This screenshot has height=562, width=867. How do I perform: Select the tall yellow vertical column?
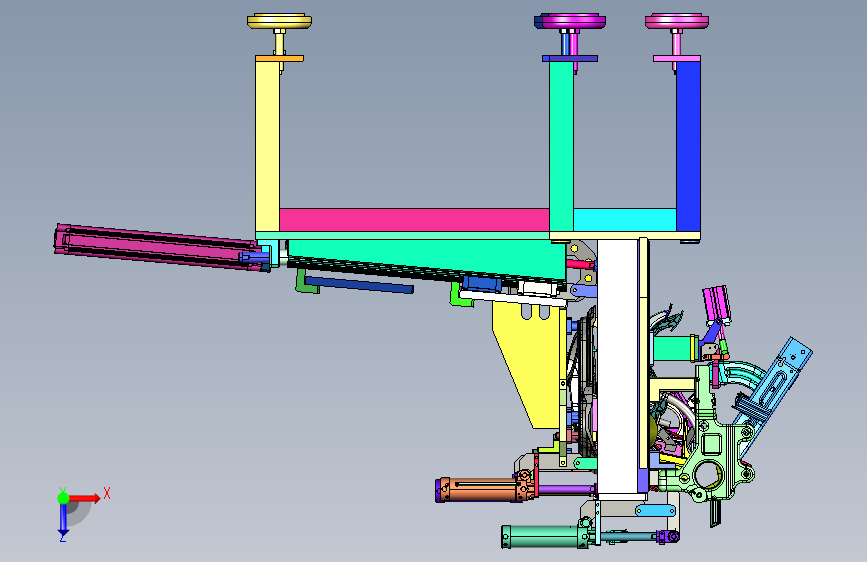tap(267, 146)
